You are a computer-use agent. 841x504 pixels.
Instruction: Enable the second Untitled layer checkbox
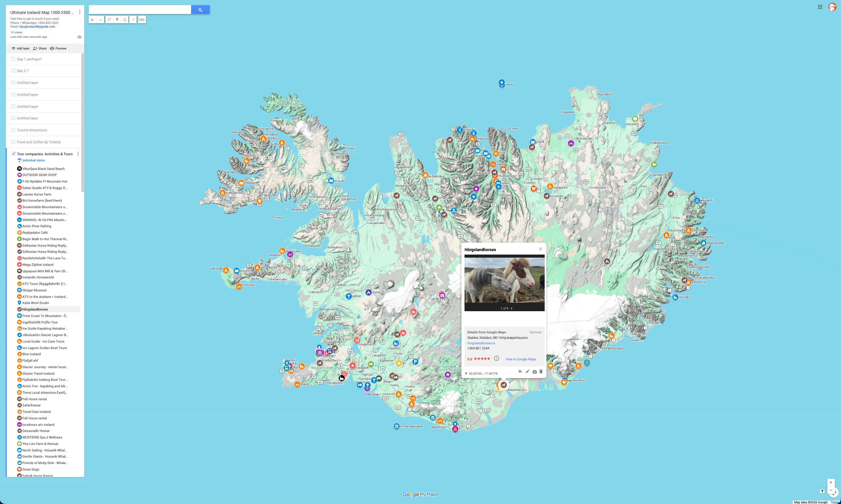pyautogui.click(x=13, y=95)
